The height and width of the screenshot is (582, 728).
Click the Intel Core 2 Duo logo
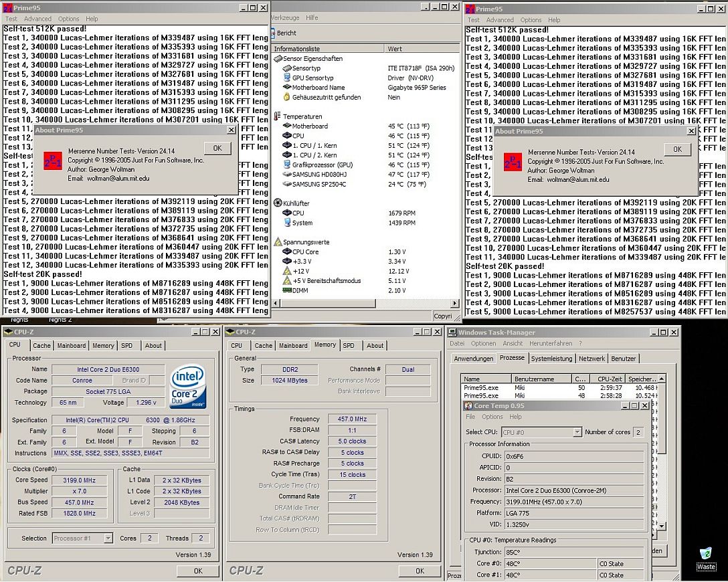coord(187,387)
